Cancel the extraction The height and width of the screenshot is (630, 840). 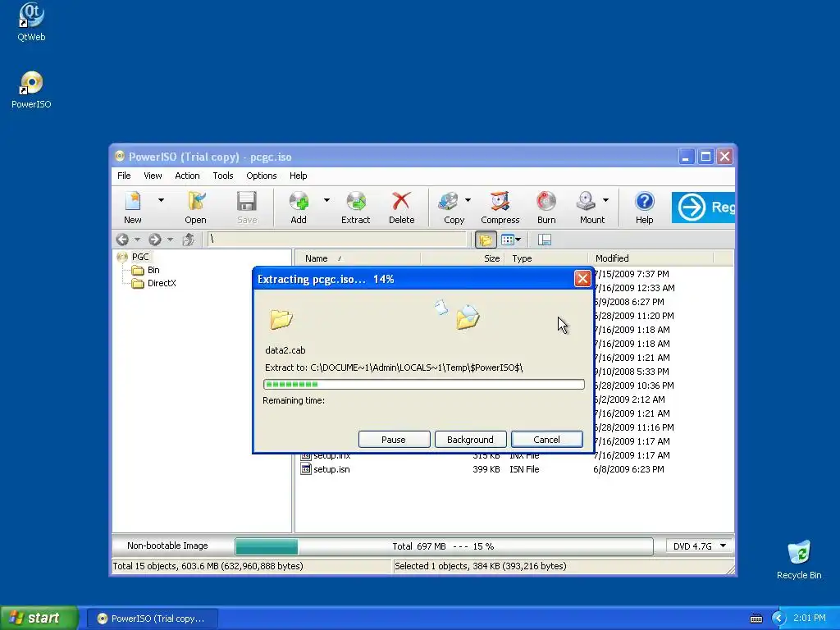click(x=546, y=440)
